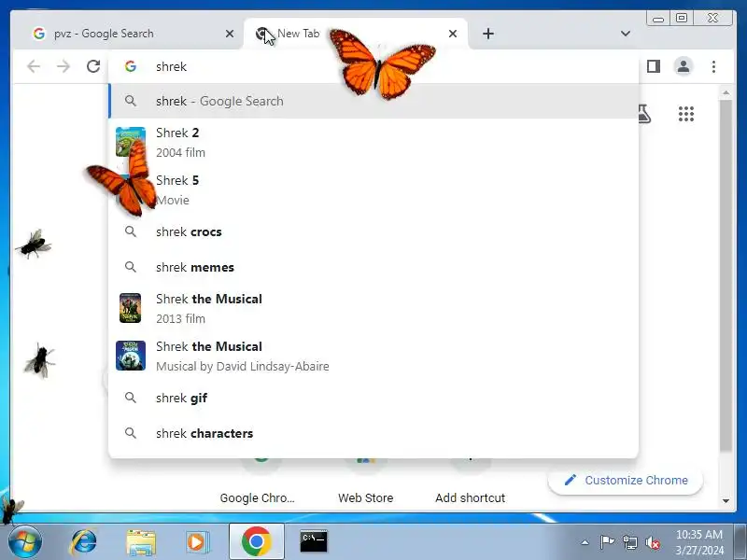Viewport: 747px width, 560px height.
Task: Choose Shrek 2 2004 film suggestion
Action: coord(374,143)
